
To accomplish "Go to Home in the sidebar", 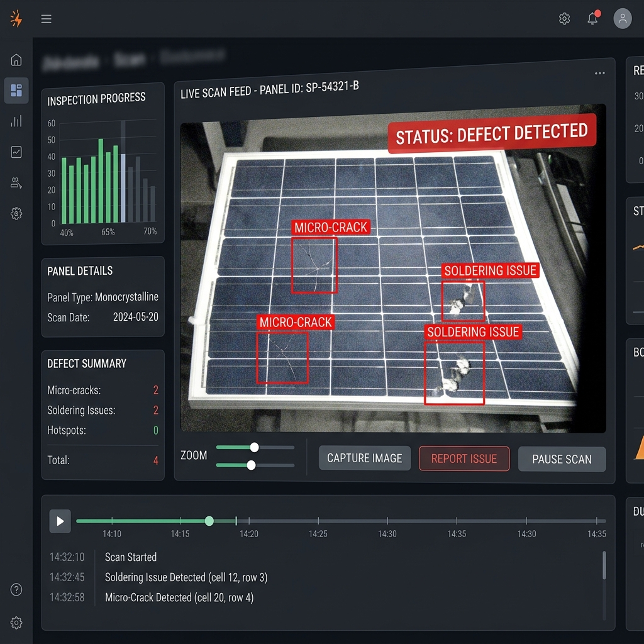I will (16, 60).
